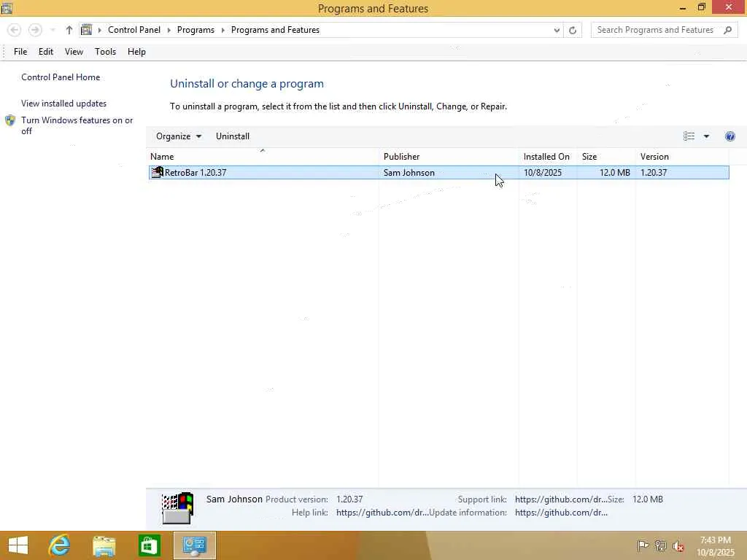This screenshot has height=560, width=747.
Task: Refresh the Programs and Features list
Action: click(573, 30)
